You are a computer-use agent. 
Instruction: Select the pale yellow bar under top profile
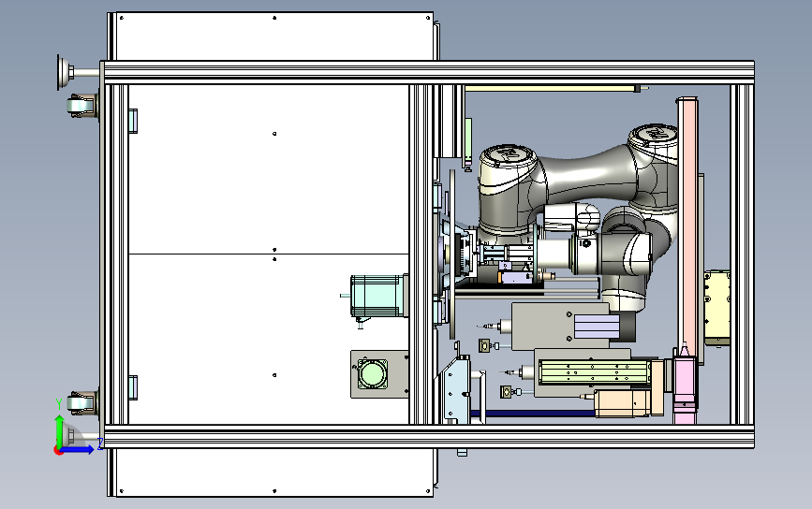pos(552,89)
